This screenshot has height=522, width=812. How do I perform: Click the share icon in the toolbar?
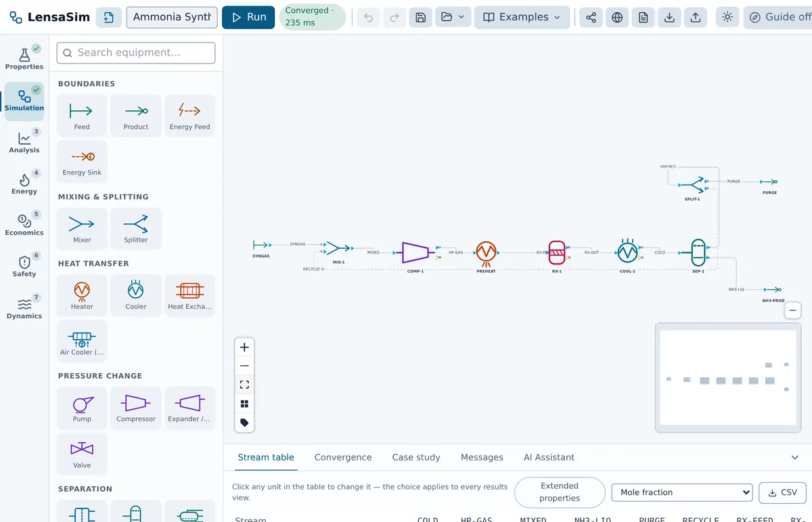591,18
